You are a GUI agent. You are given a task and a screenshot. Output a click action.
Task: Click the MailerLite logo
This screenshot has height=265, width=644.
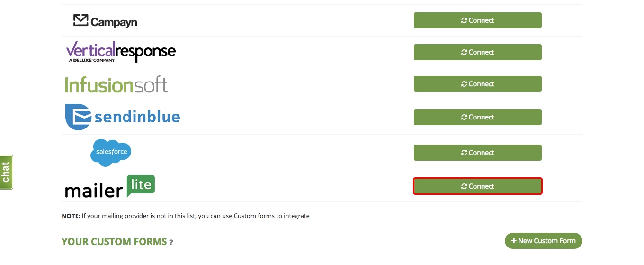point(110,187)
